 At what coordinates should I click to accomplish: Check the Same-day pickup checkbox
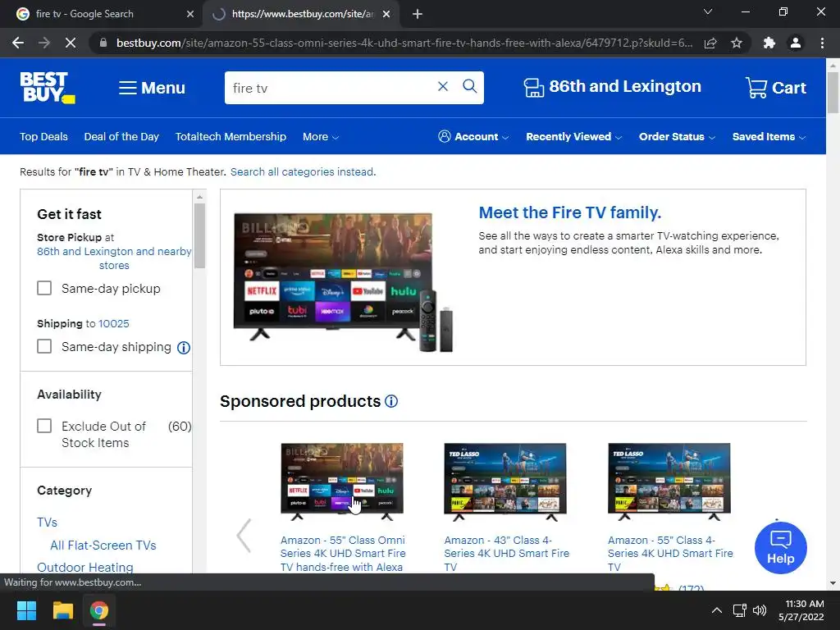44,288
